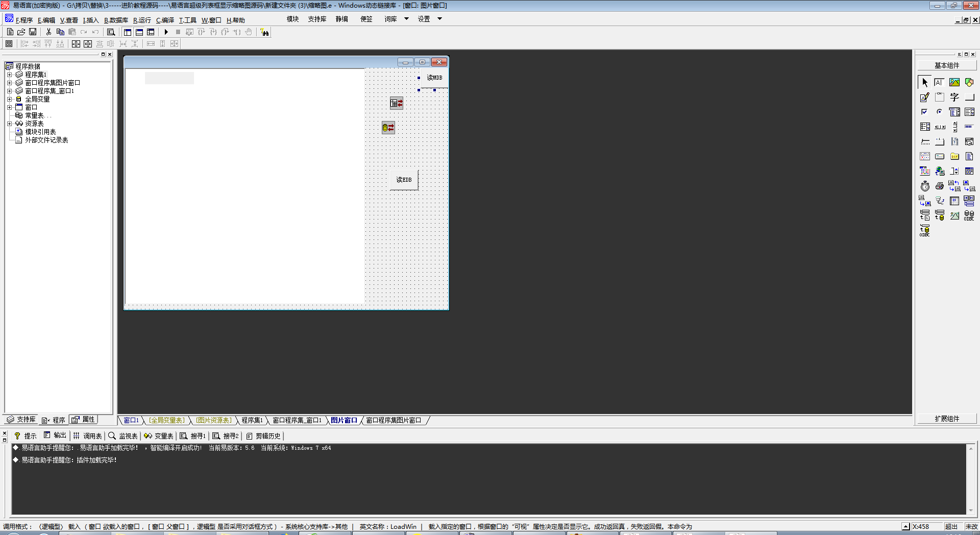Open a file with the toolbar folder icon

21,32
